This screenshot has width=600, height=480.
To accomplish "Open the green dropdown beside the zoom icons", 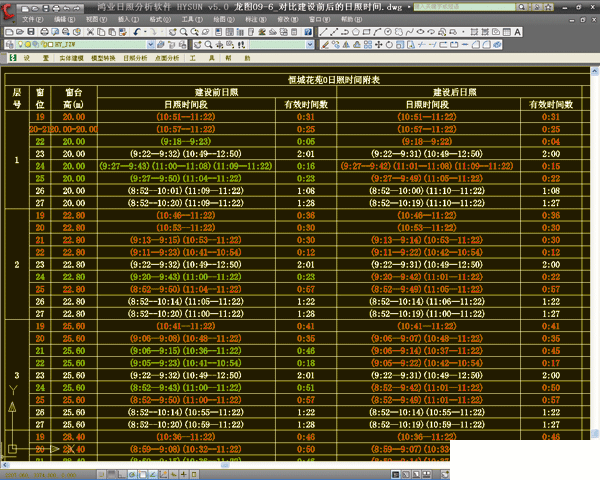I will click(x=310, y=45).
